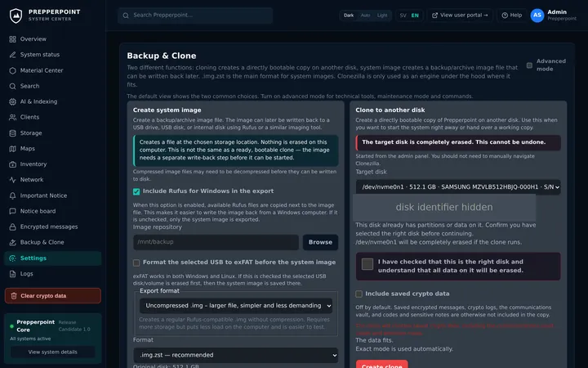This screenshot has height=368, width=588.
Task: Open the Export format dropdown
Action: pos(236,306)
